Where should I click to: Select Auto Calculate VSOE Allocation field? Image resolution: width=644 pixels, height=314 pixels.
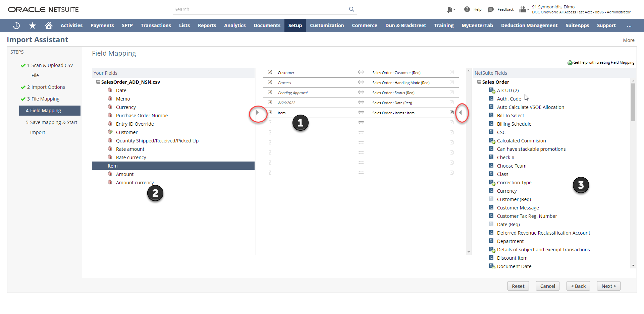pos(531,107)
